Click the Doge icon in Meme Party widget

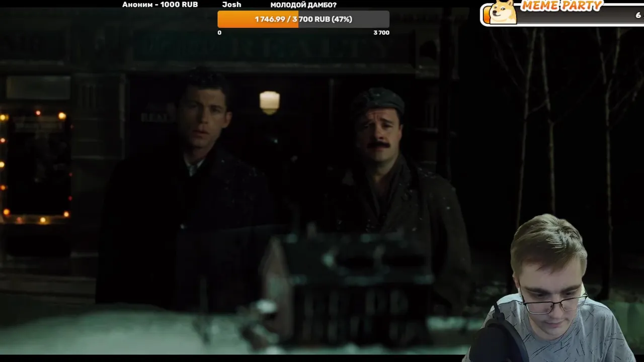(x=503, y=12)
